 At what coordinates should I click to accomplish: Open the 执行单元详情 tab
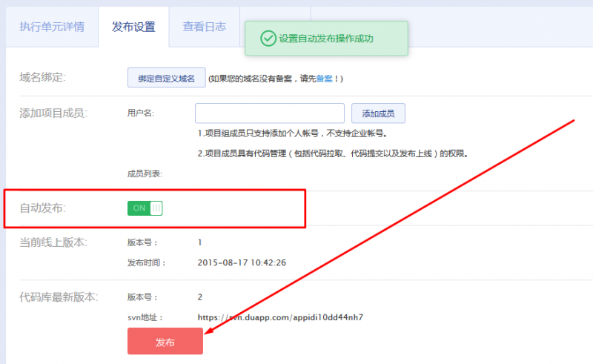[x=52, y=27]
